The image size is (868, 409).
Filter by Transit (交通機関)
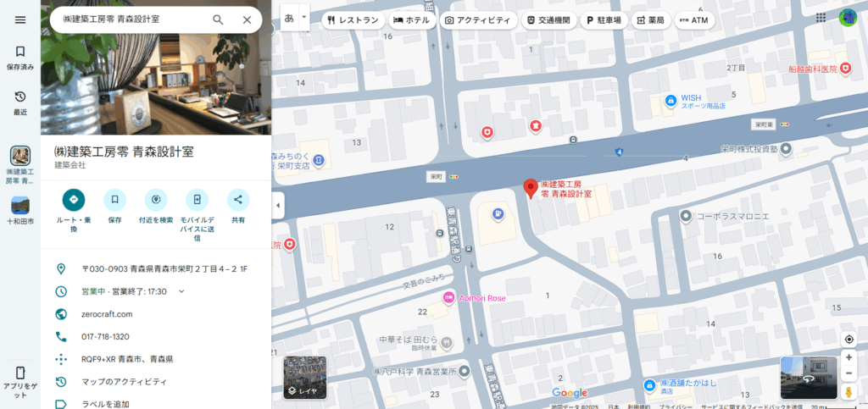coord(549,20)
